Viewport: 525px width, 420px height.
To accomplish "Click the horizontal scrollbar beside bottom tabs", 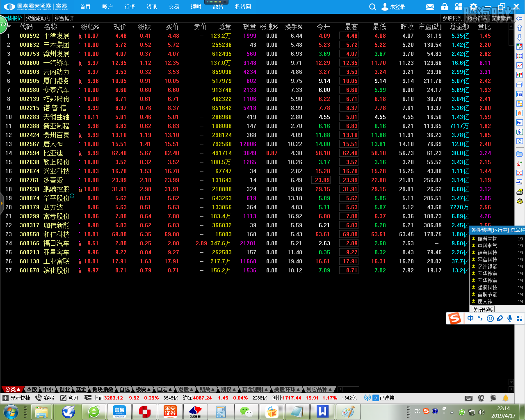I will click(x=349, y=389).
